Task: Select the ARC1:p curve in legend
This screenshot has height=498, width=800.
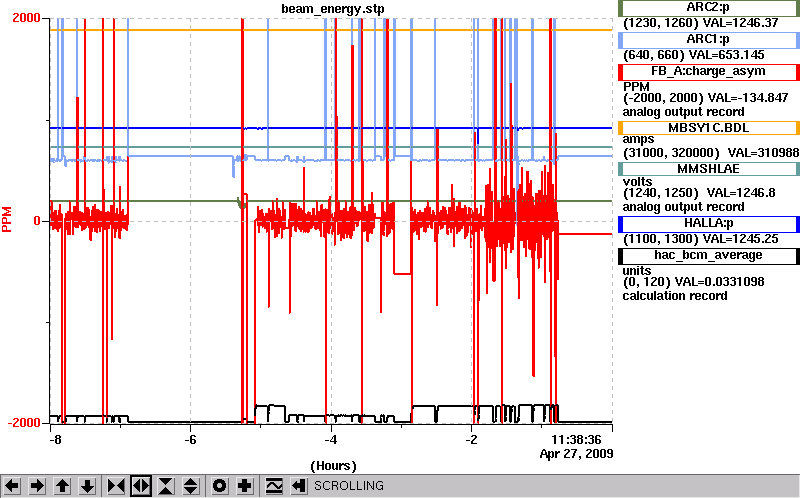Action: coord(709,39)
